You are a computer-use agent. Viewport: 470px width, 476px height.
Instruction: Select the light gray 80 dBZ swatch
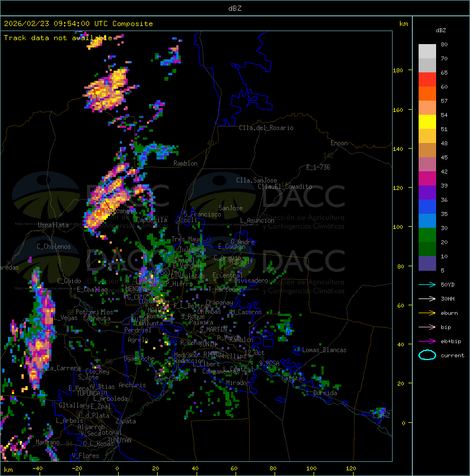click(427, 51)
